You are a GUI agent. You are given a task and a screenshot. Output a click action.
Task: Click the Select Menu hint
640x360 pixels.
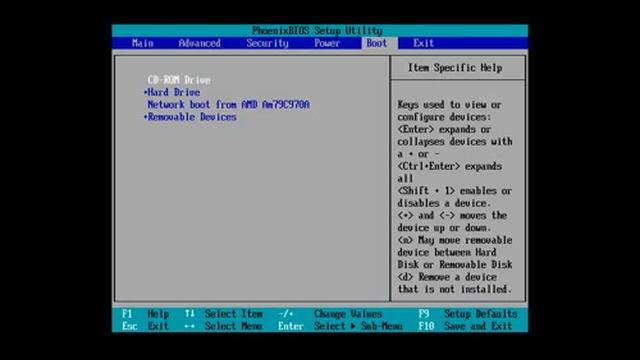223,326
